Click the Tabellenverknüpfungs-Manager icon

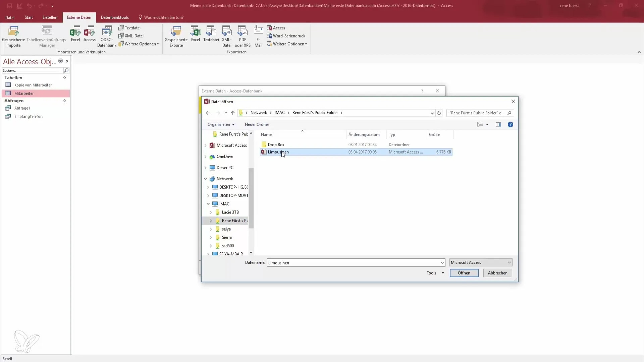click(47, 36)
